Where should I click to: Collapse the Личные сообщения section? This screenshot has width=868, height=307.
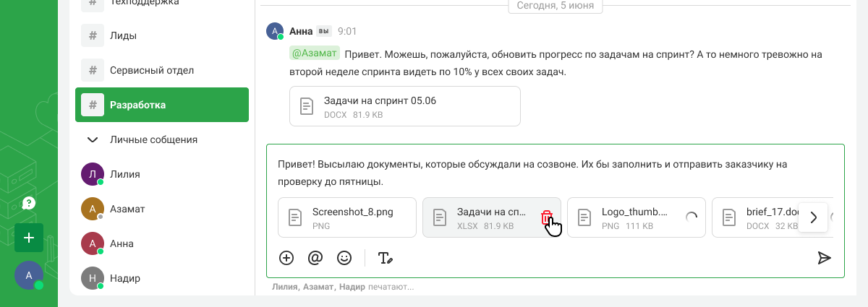93,139
